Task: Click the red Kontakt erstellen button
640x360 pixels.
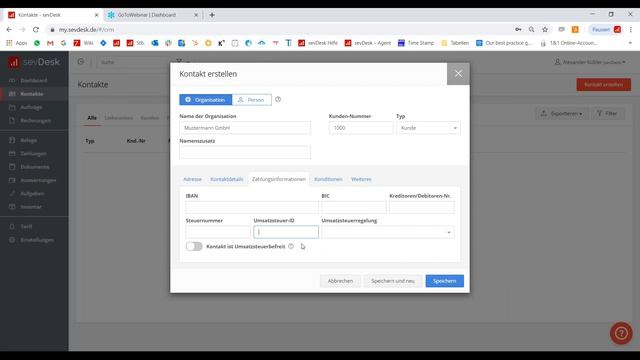Action: pyautogui.click(x=603, y=84)
